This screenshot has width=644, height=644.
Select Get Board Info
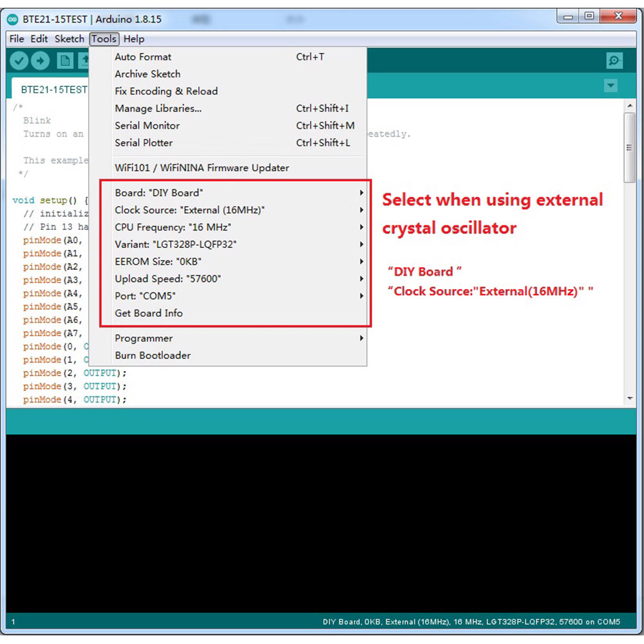(228, 314)
